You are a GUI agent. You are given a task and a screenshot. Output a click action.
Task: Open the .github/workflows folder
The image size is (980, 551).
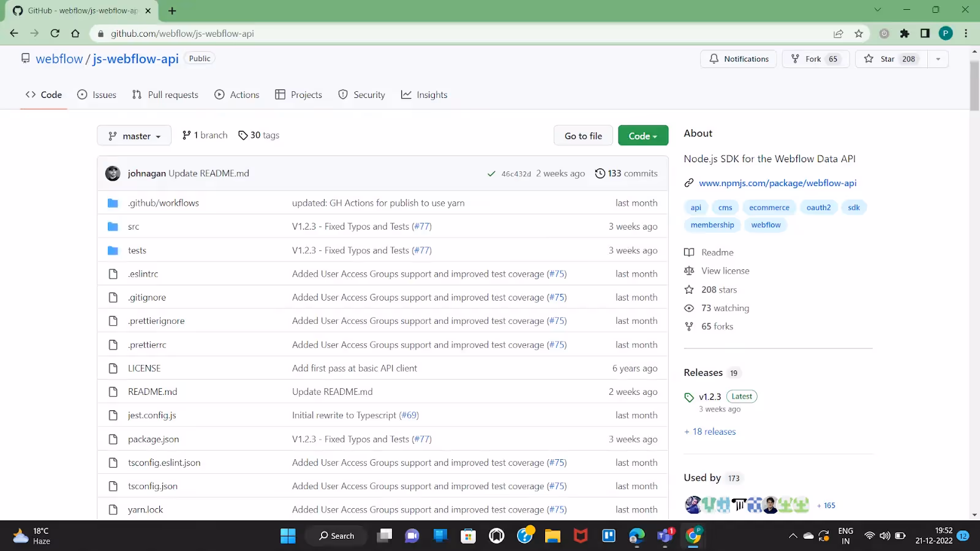pos(164,203)
